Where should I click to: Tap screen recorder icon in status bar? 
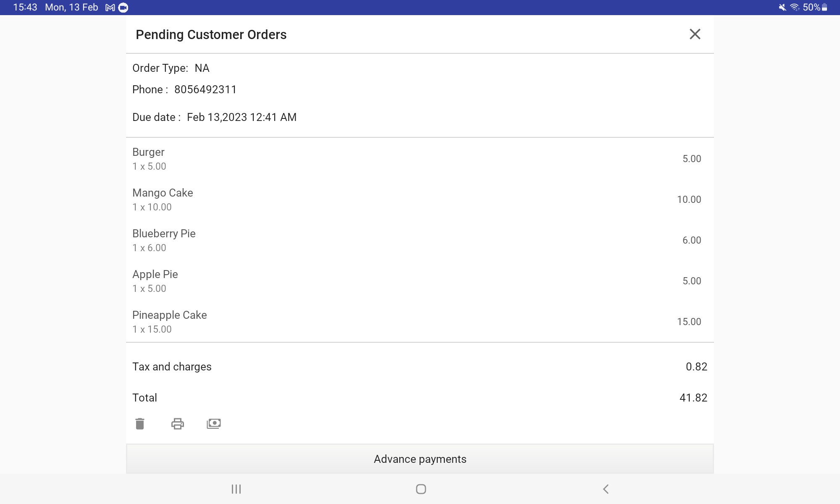(x=123, y=8)
